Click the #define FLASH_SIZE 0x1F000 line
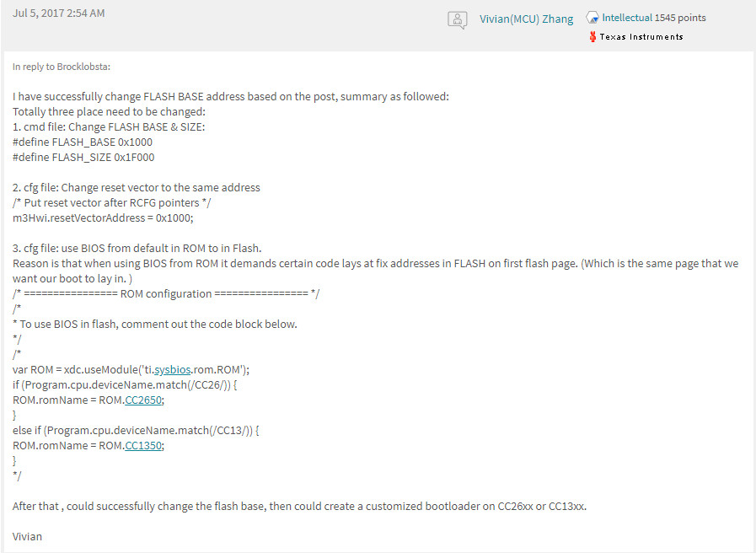756x553 pixels. (x=83, y=157)
